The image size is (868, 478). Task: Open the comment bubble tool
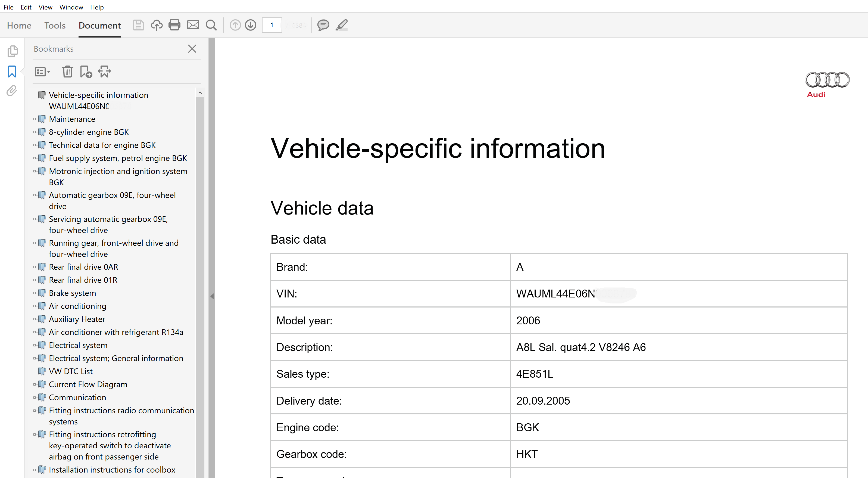pyautogui.click(x=323, y=25)
